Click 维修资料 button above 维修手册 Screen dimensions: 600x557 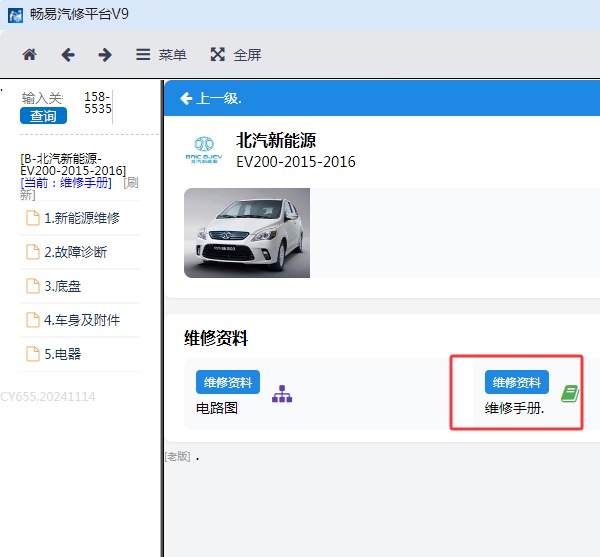[x=517, y=382]
